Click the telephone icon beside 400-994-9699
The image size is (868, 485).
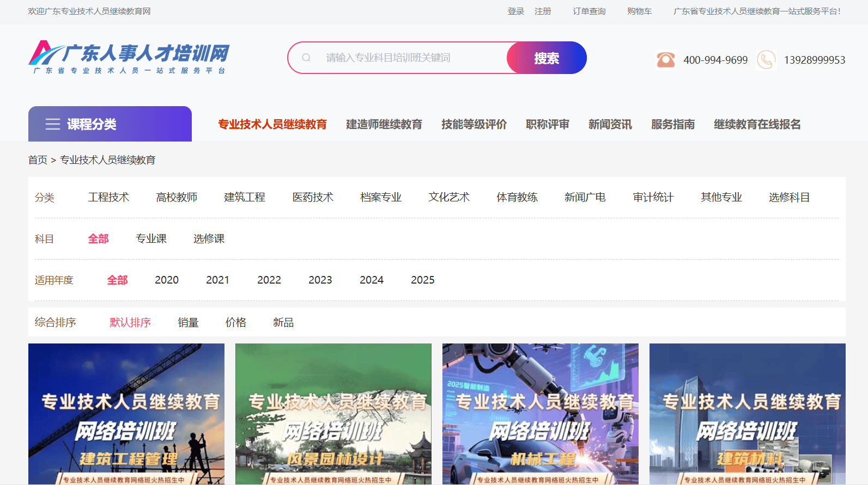[x=665, y=60]
